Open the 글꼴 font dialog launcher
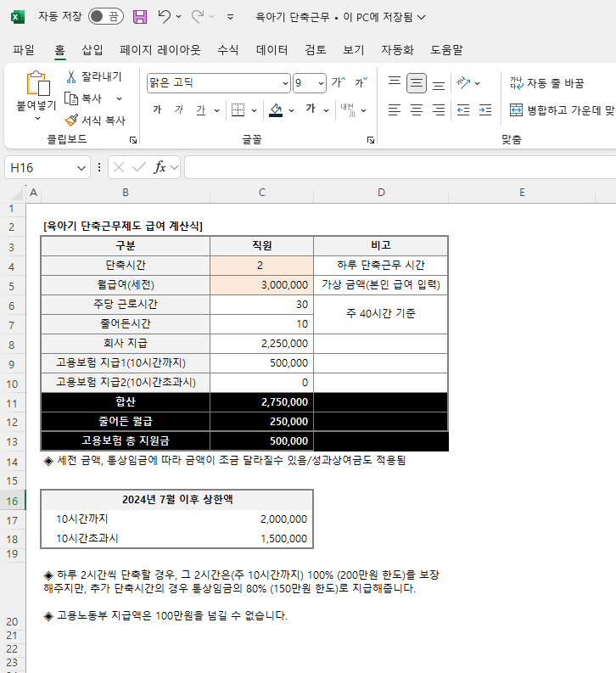Image resolution: width=616 pixels, height=673 pixels. click(x=371, y=140)
